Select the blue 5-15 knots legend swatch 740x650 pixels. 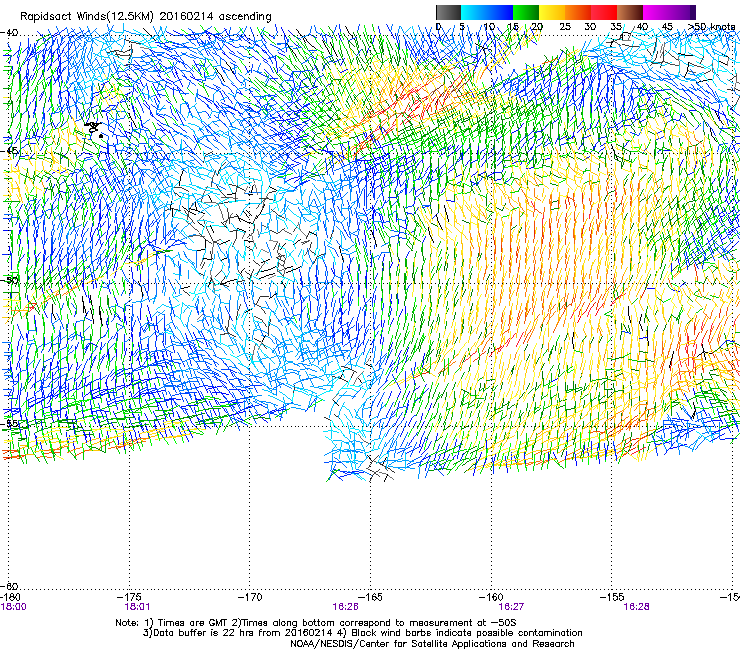[487, 12]
